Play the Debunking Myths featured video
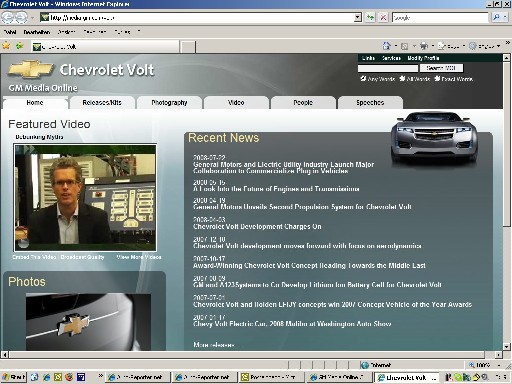Viewport: 512px width, 384px height. (85, 198)
